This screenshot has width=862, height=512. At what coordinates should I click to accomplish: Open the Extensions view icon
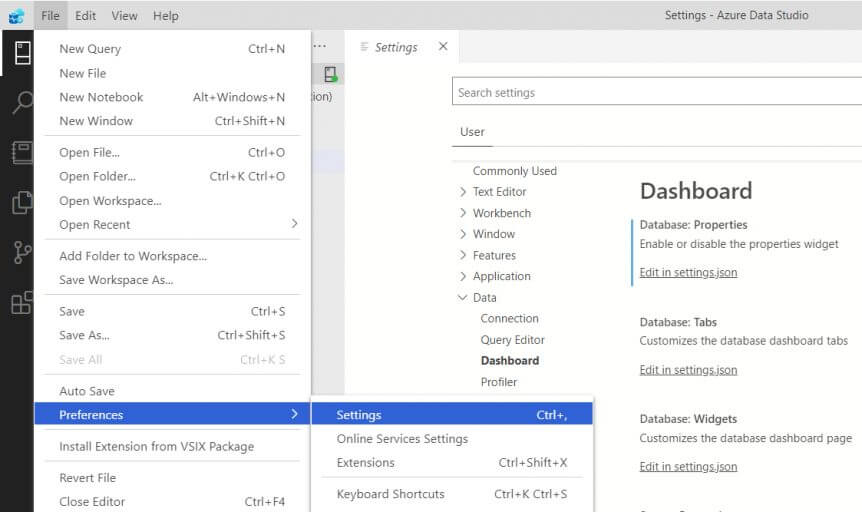click(x=22, y=302)
